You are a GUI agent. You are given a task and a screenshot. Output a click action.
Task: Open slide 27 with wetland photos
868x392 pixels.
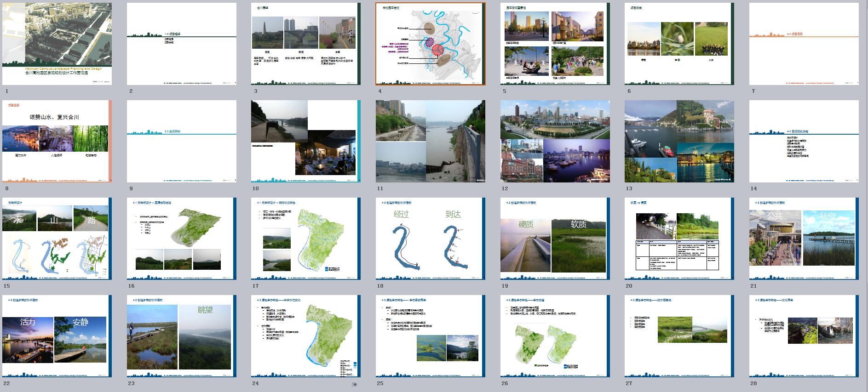(679, 336)
